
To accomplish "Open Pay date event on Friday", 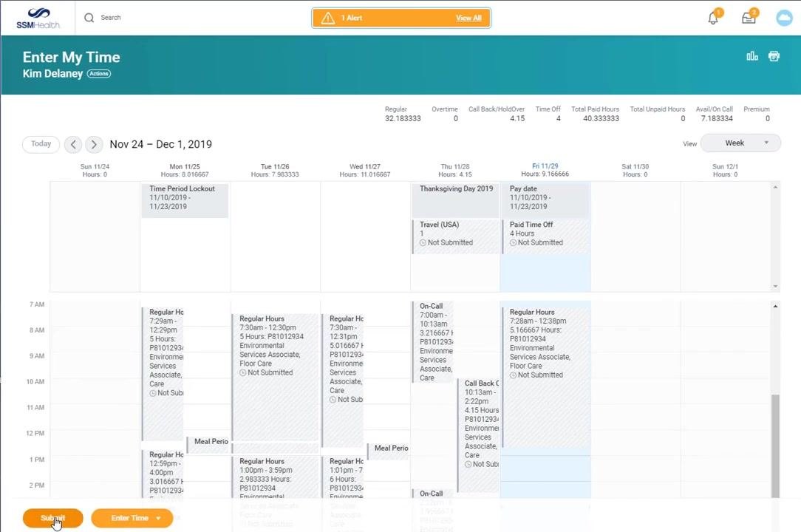I will 545,199.
